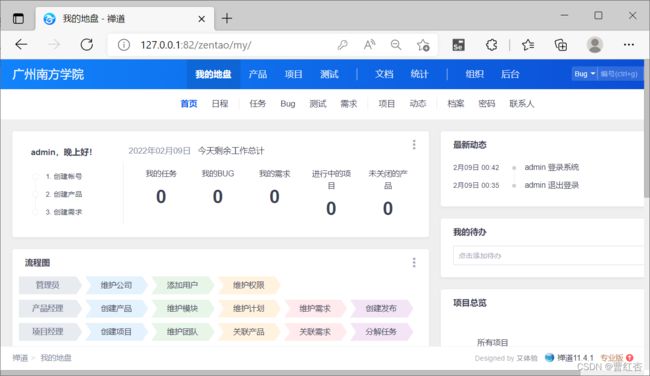Viewport: 650px width, 376px height.
Task: Open the collections icon
Action: pos(561,45)
